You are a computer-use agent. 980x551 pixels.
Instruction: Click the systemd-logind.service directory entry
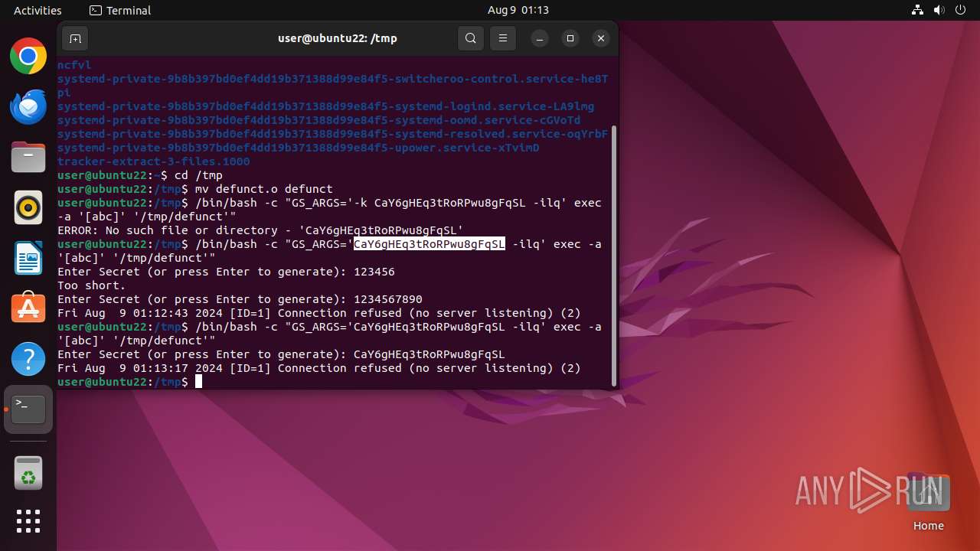tap(326, 106)
